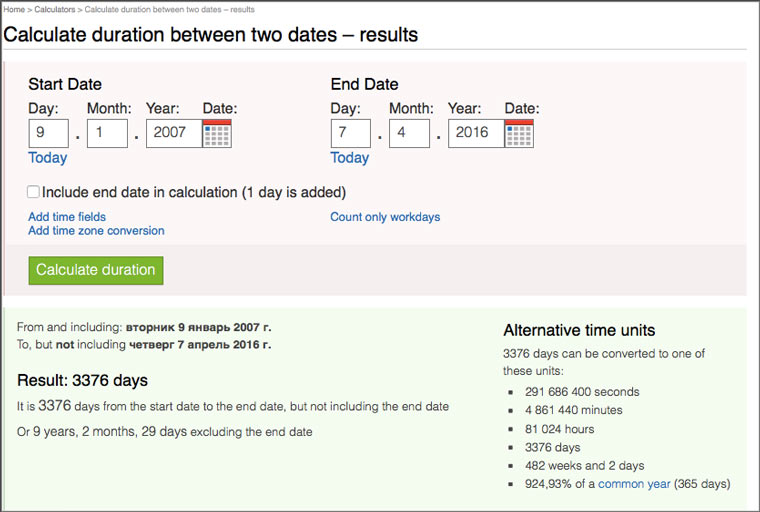Follow the common year link
760x512 pixels.
tap(634, 484)
